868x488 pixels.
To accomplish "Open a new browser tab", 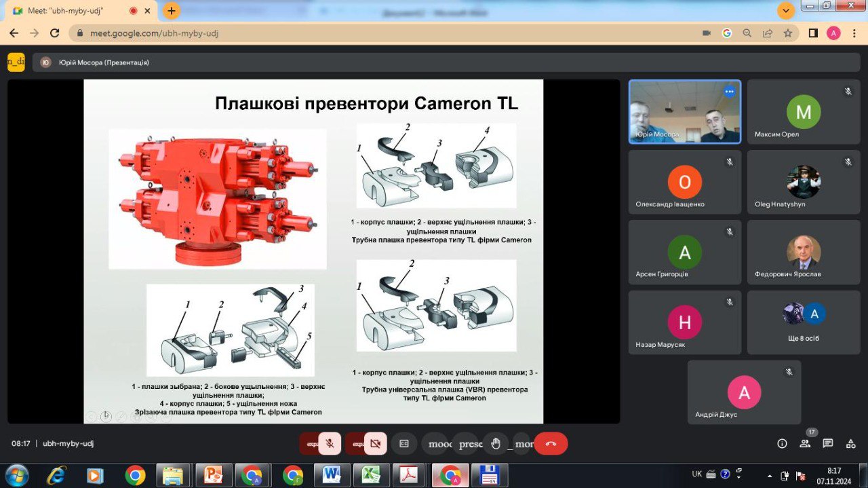I will (x=172, y=11).
